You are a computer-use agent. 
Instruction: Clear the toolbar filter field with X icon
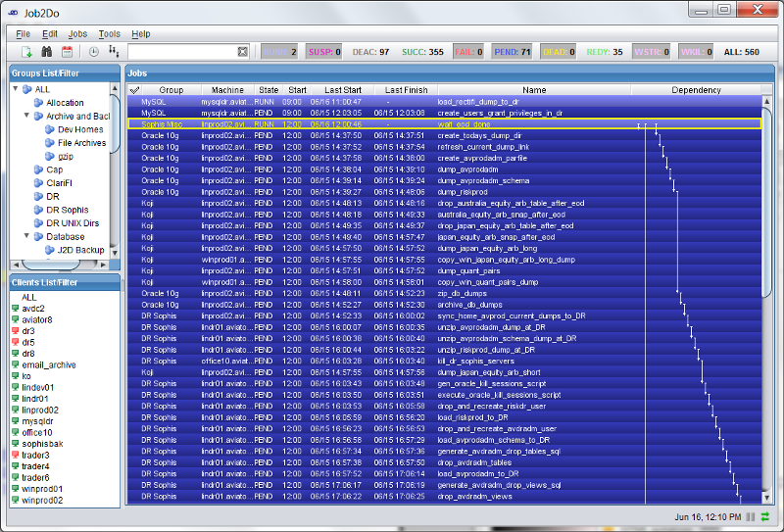(242, 52)
